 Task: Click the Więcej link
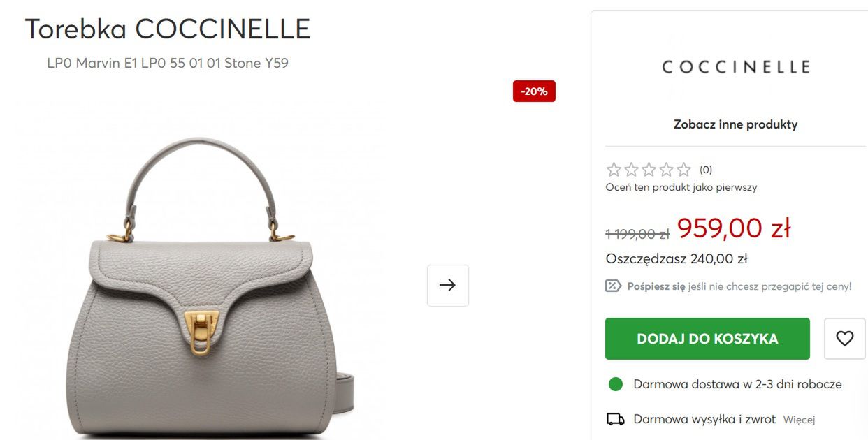tap(799, 420)
